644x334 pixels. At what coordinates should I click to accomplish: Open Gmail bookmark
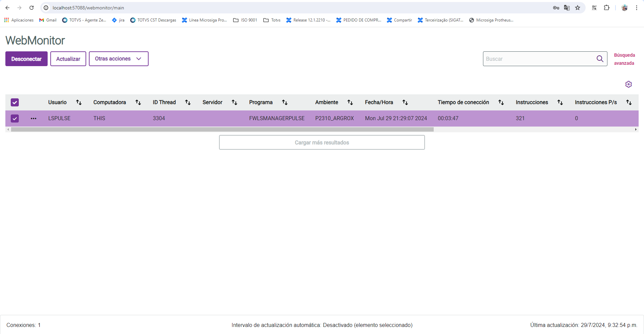(x=48, y=20)
